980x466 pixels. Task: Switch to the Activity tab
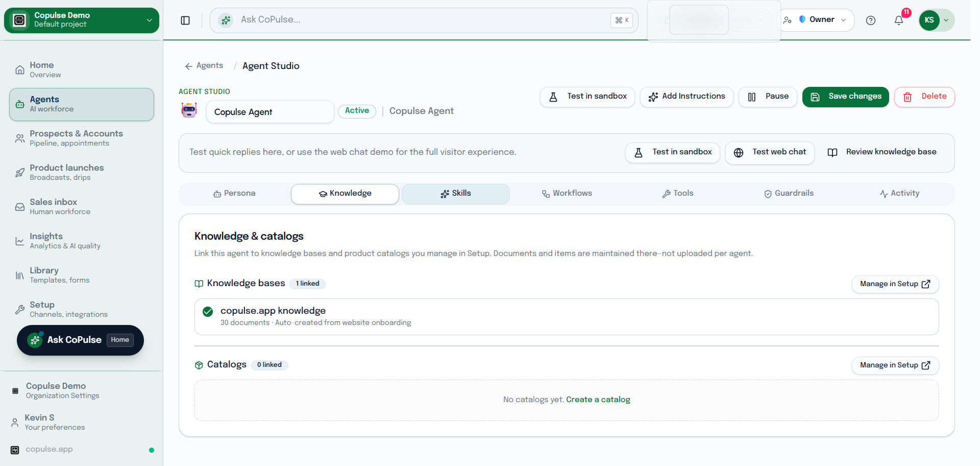899,194
